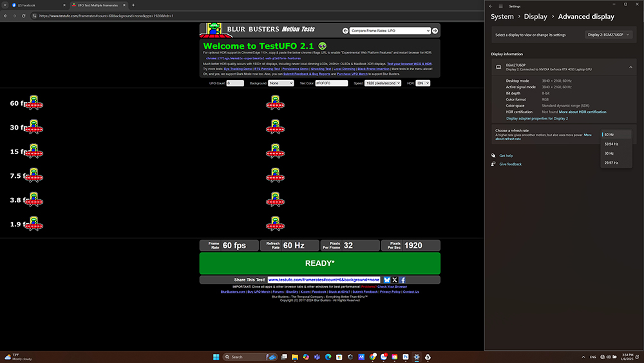This screenshot has width=644, height=363.
Task: Open Settings hamburger navigation menu
Action: pyautogui.click(x=500, y=6)
